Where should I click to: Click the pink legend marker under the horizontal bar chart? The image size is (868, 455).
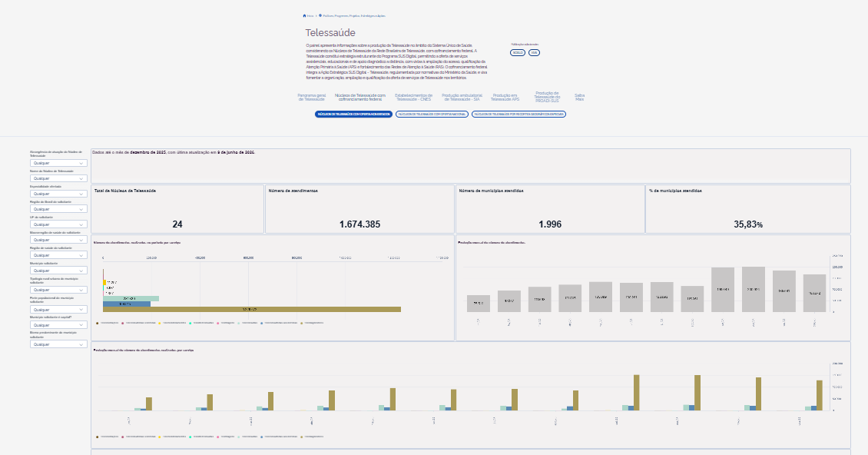[218, 323]
